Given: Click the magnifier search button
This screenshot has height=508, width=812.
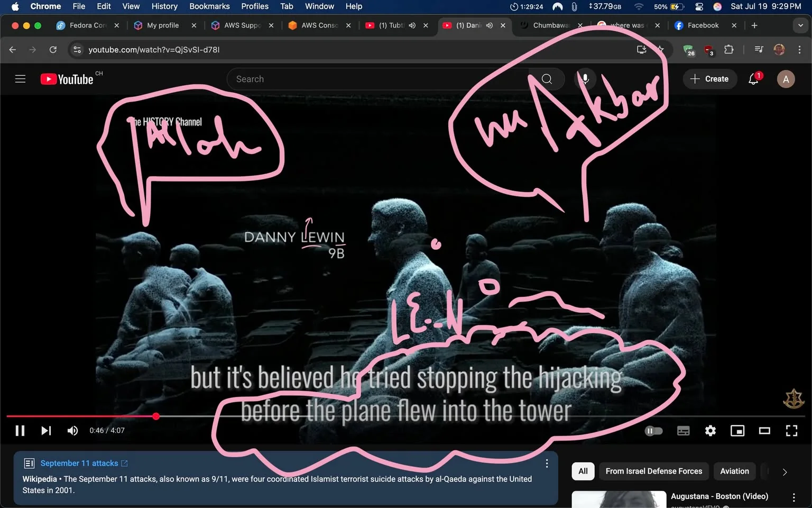Looking at the screenshot, I should pyautogui.click(x=547, y=79).
